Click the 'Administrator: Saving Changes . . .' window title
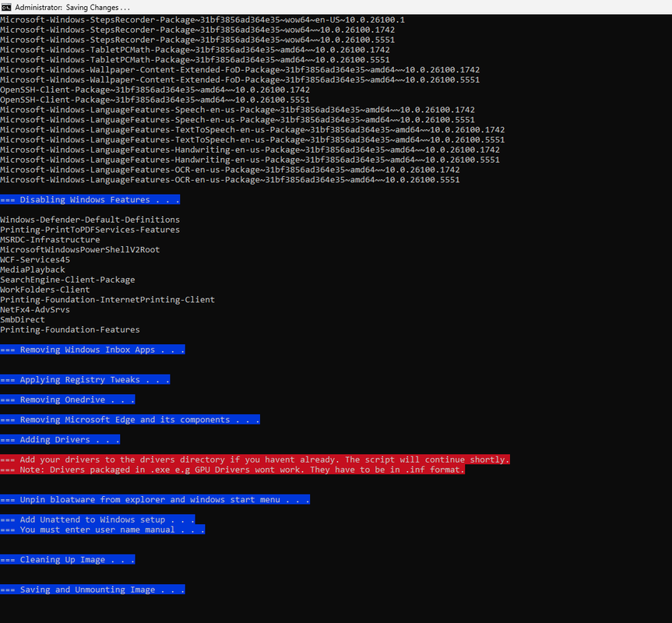Image resolution: width=672 pixels, height=623 pixels. pos(72,7)
